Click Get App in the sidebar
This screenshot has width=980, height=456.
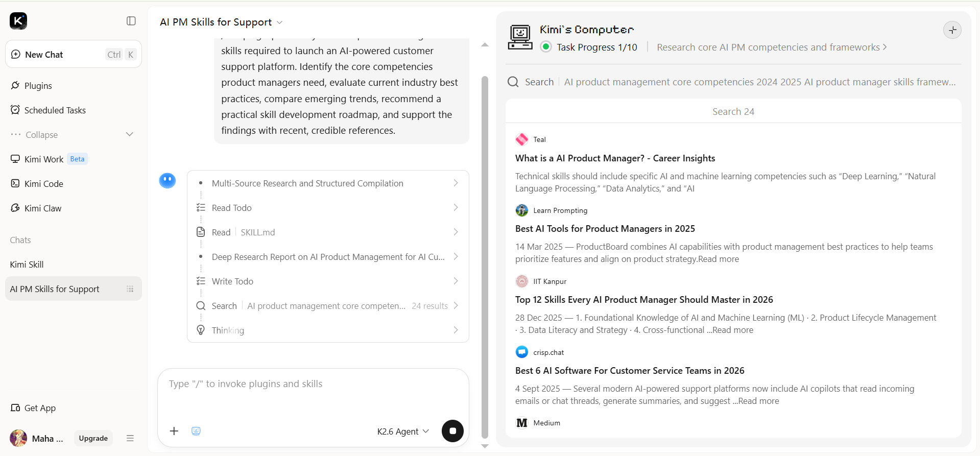coord(34,408)
